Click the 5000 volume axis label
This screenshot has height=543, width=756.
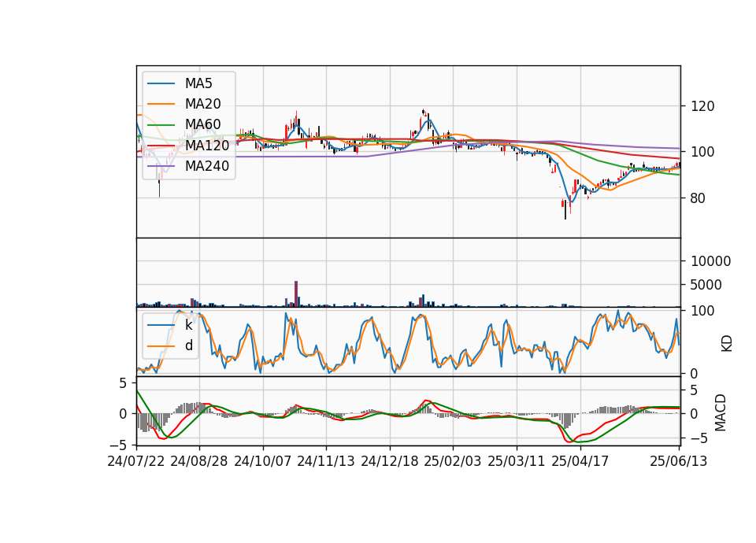(706, 285)
